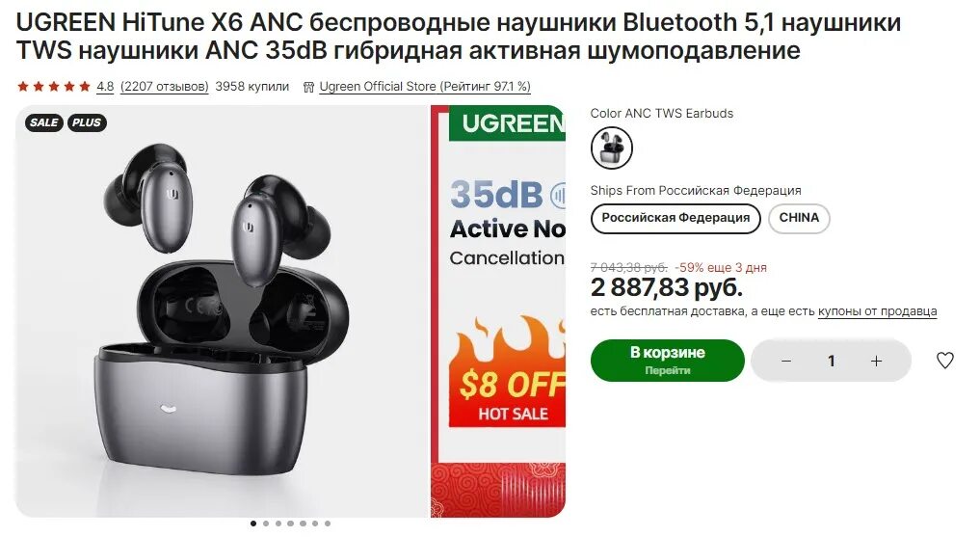Select the ANC TWS Earbuds color swatch
This screenshot has width=980, height=537.
[611, 148]
